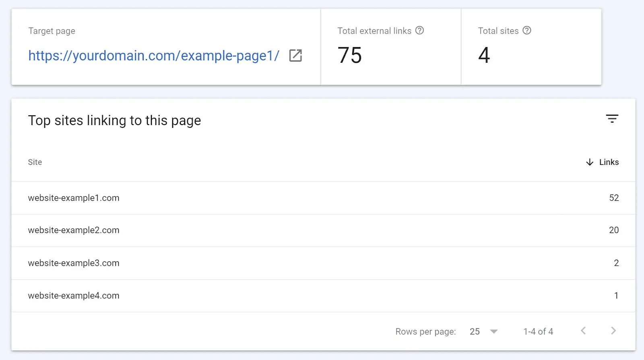Click the Site column header

[x=35, y=162]
